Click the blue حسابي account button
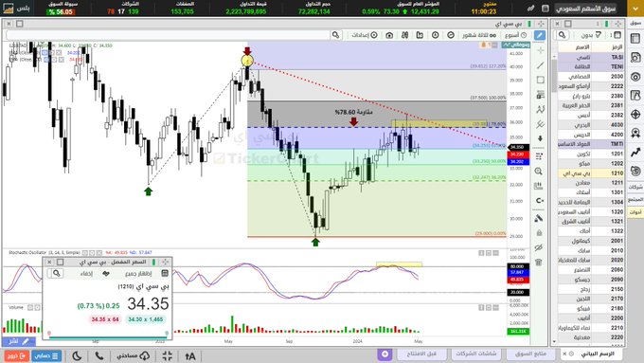 [46, 355]
